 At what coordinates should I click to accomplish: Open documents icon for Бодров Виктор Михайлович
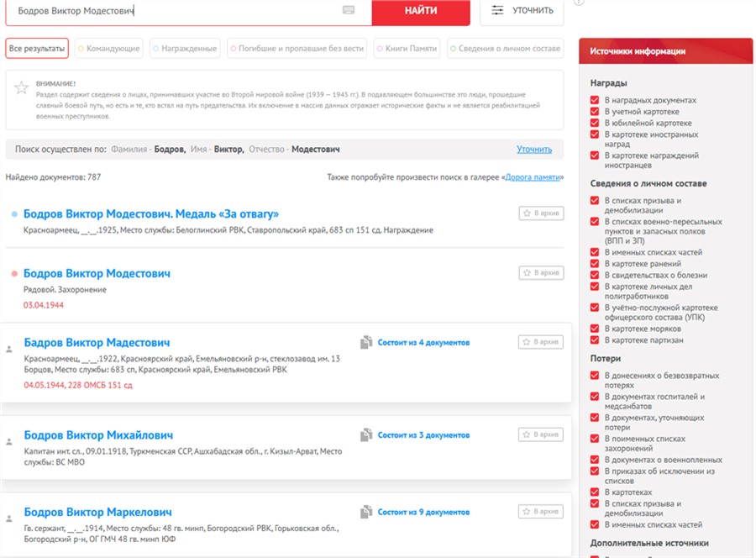click(x=366, y=434)
